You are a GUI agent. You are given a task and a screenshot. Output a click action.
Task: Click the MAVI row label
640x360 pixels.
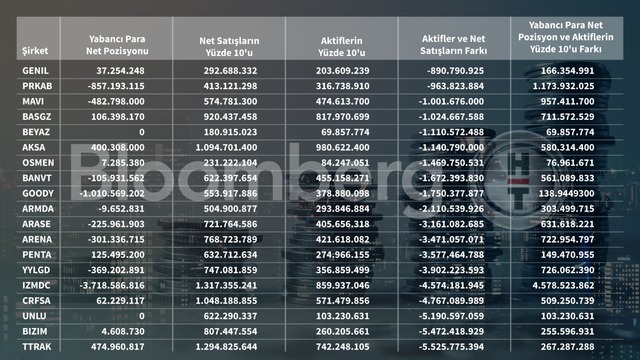point(33,101)
